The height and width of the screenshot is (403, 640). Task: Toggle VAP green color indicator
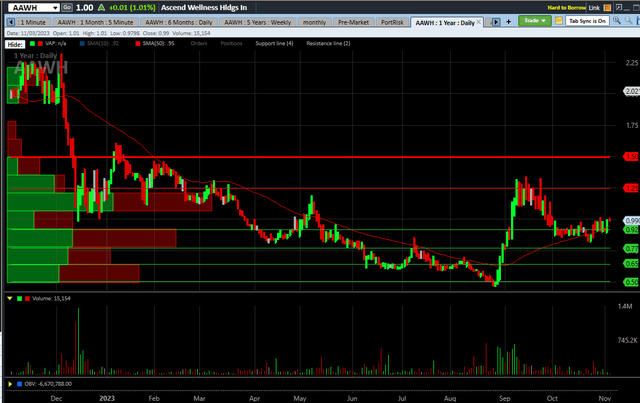click(32, 43)
